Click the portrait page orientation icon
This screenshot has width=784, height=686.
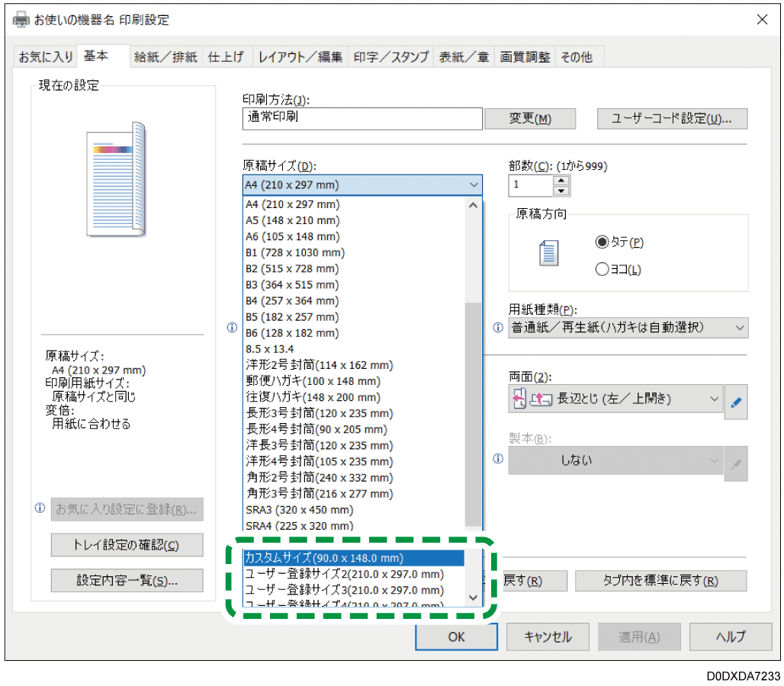tap(548, 253)
